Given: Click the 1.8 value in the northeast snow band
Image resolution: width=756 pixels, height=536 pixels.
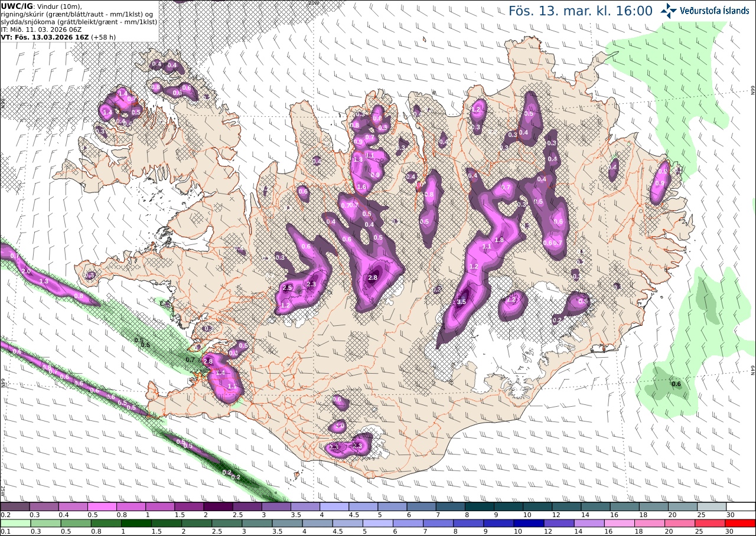Looking at the screenshot, I should tap(499, 240).
